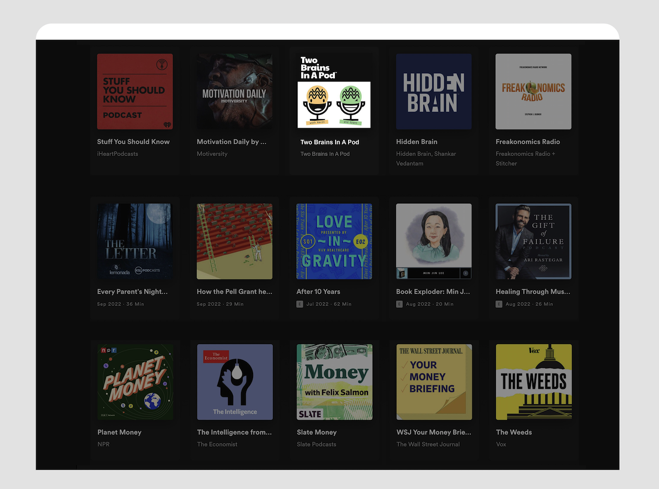The height and width of the screenshot is (489, 659).
Task: Open The Letter episode artwork
Action: pyautogui.click(x=134, y=242)
